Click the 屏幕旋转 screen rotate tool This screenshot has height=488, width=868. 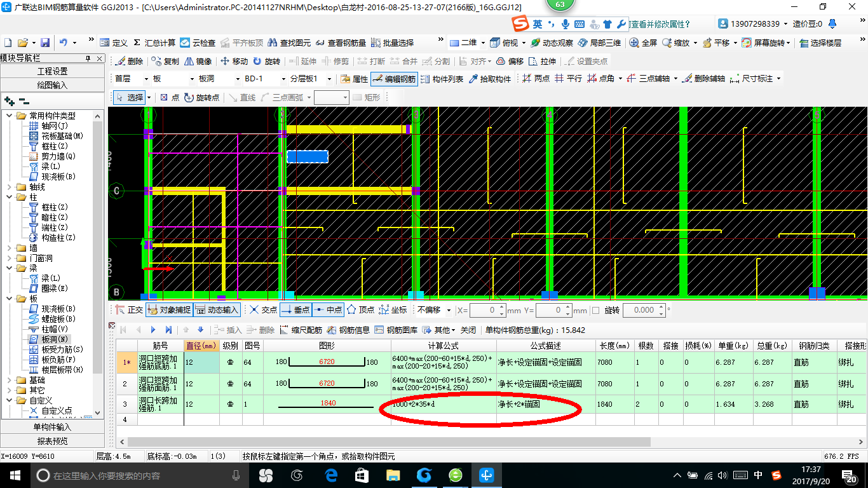pos(764,43)
